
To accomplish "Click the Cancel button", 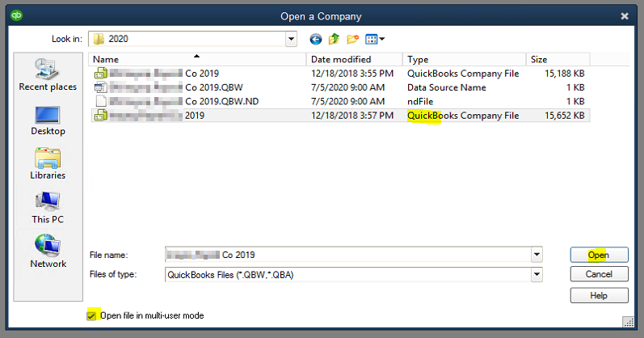I will tap(600, 274).
